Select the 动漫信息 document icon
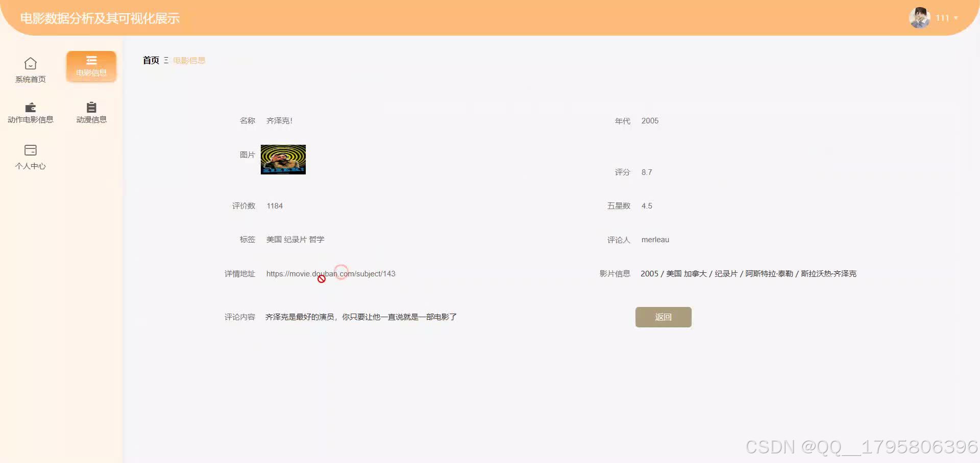This screenshot has height=463, width=980. 91,108
